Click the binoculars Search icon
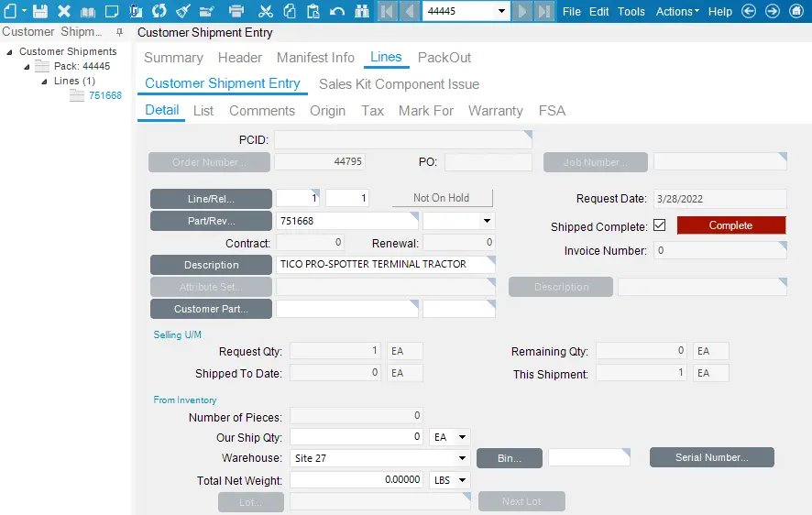The height and width of the screenshot is (515, 812). pyautogui.click(x=361, y=12)
